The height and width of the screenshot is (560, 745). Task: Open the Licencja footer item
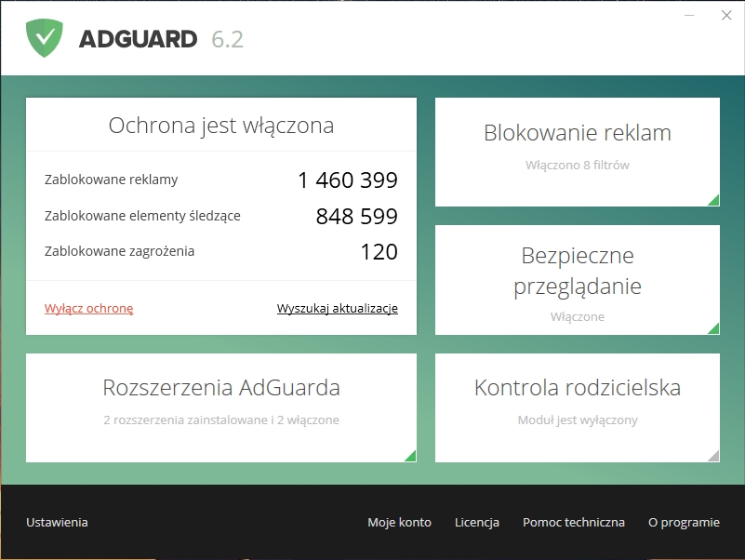[476, 522]
